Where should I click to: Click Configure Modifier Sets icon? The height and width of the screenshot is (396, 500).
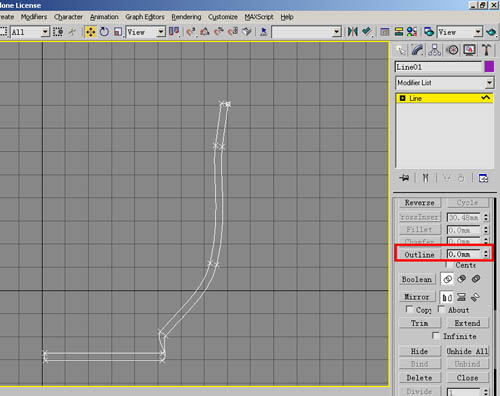coord(483,178)
